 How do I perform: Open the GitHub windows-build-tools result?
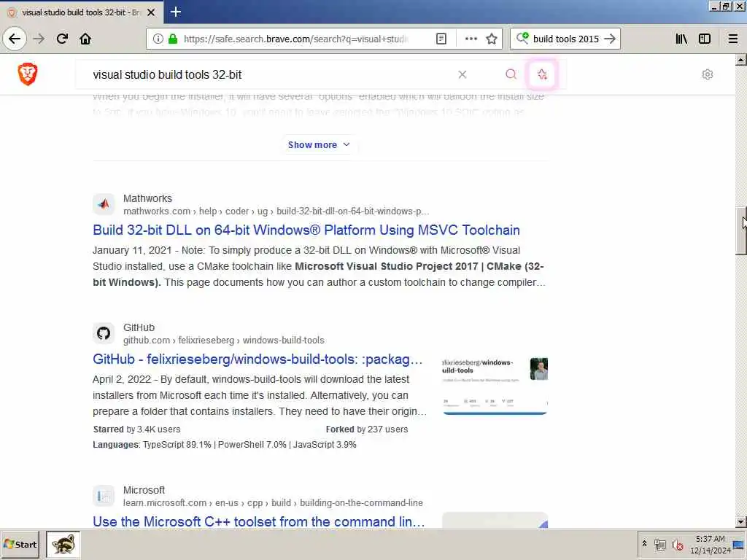[x=258, y=359]
